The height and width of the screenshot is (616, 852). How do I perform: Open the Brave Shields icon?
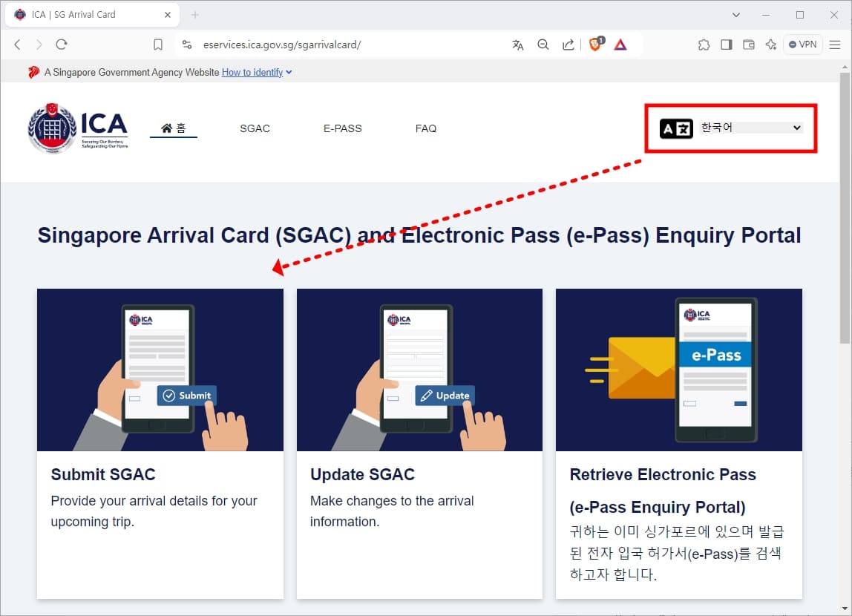pos(594,45)
